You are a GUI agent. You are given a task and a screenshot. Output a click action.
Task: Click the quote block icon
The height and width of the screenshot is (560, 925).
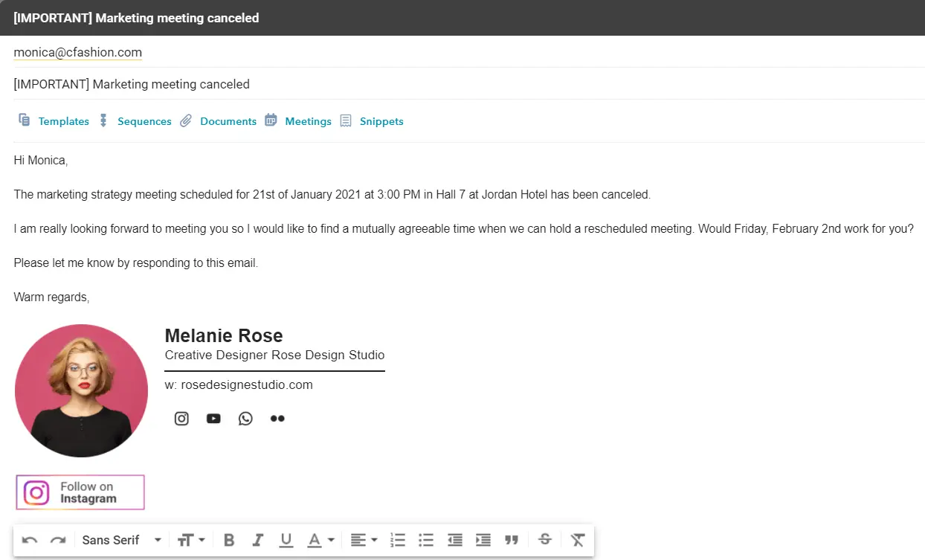[512, 540]
